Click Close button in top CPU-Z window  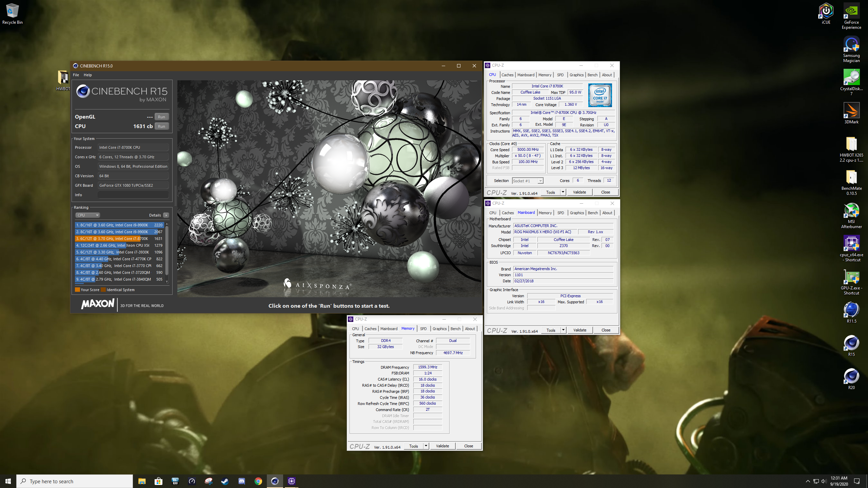(x=606, y=192)
